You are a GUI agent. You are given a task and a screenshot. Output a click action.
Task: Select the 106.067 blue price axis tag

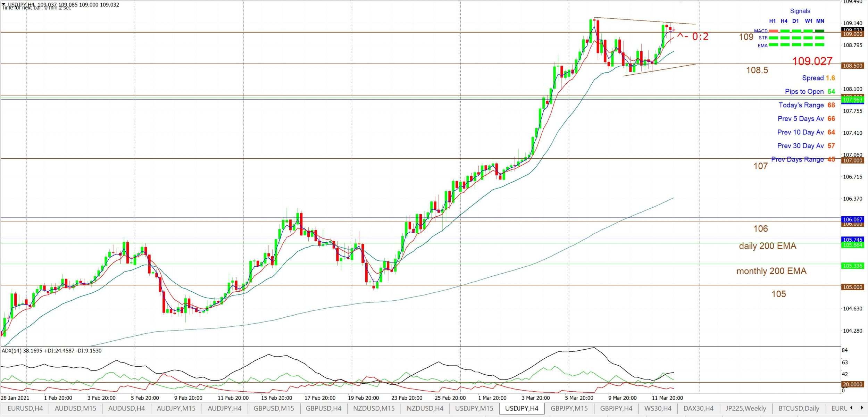coord(853,220)
